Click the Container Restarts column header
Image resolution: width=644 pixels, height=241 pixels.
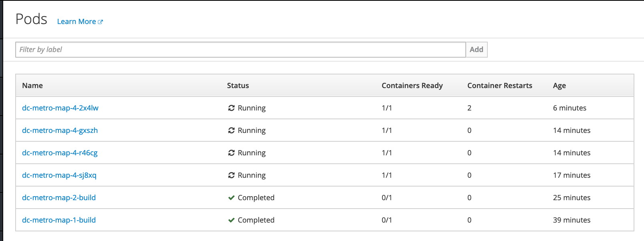point(500,86)
